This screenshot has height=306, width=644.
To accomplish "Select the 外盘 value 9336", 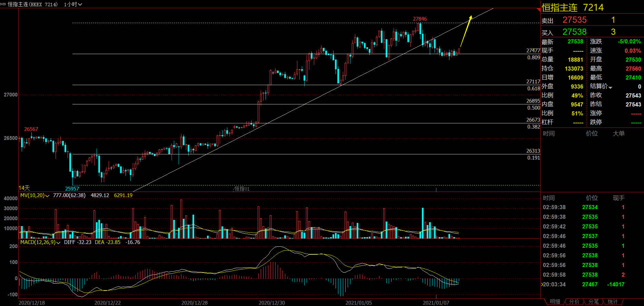I will coord(577,86).
